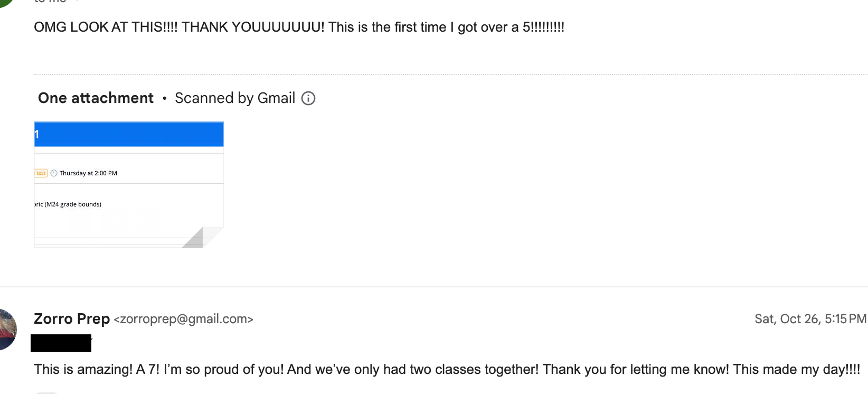Expand recipient details arrow under Zorro Prep
Viewport: 868px width, 394px height.
[x=91, y=340]
